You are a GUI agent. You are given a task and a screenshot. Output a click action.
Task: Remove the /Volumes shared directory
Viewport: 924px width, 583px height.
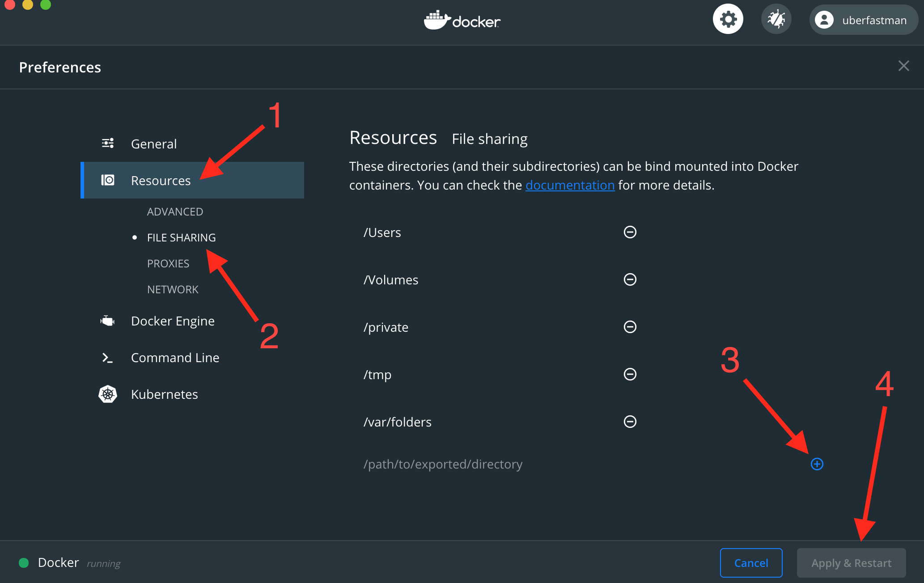tap(630, 279)
